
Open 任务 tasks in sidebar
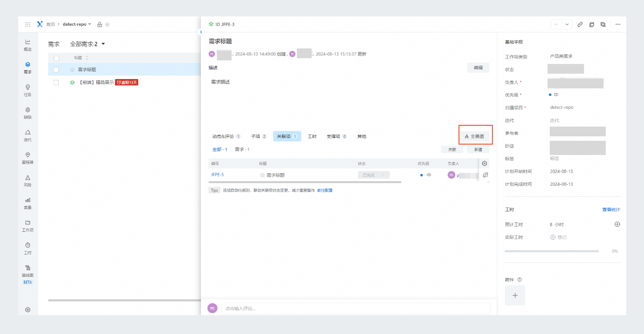point(28,90)
